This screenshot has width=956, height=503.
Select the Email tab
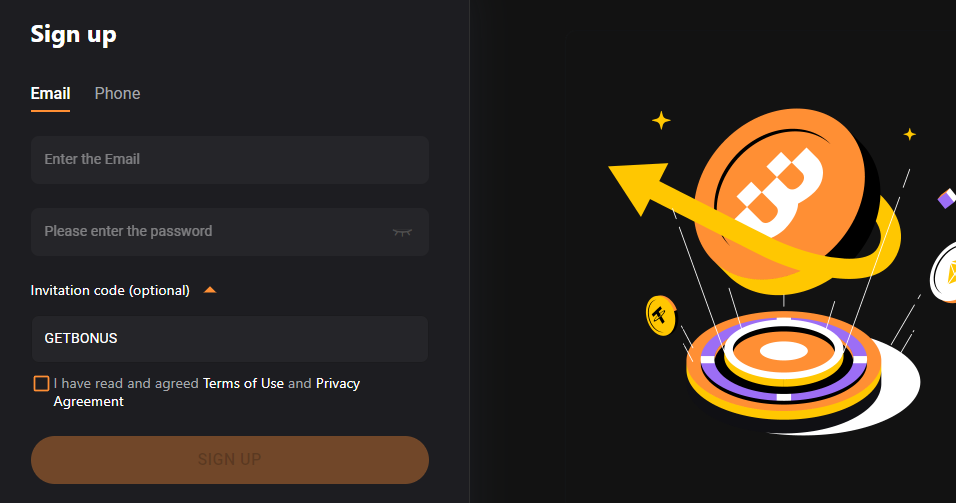point(51,93)
